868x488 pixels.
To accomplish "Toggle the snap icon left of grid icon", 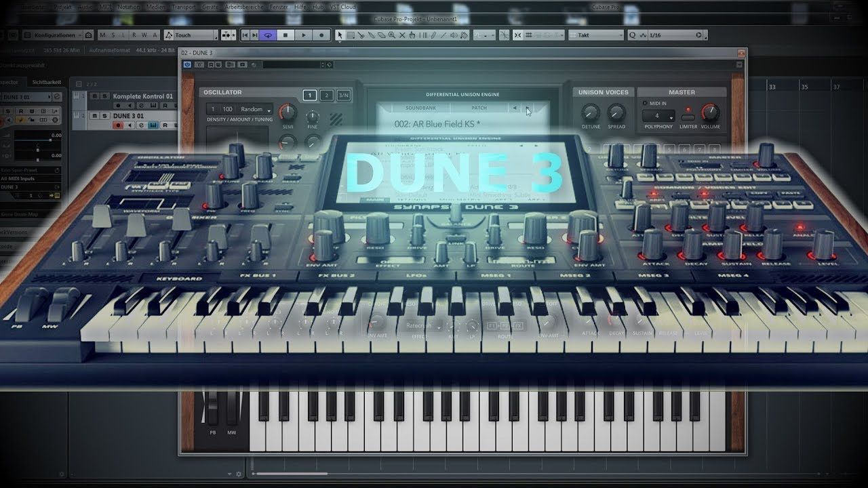I will (518, 35).
